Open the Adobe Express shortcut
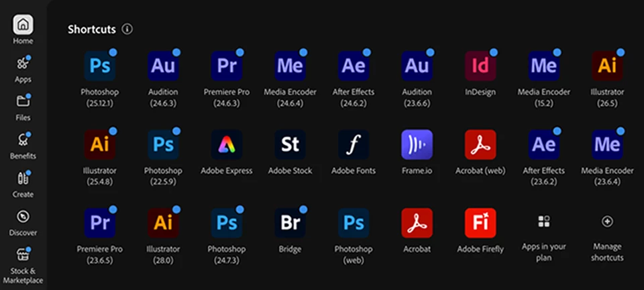This screenshot has width=644, height=290. point(227,144)
